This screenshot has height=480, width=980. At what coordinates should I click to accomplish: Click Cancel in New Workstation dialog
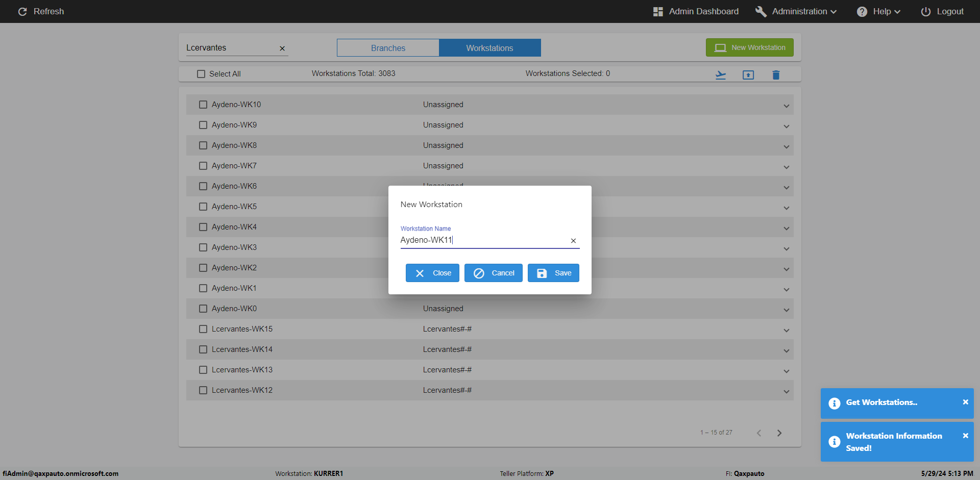493,273
